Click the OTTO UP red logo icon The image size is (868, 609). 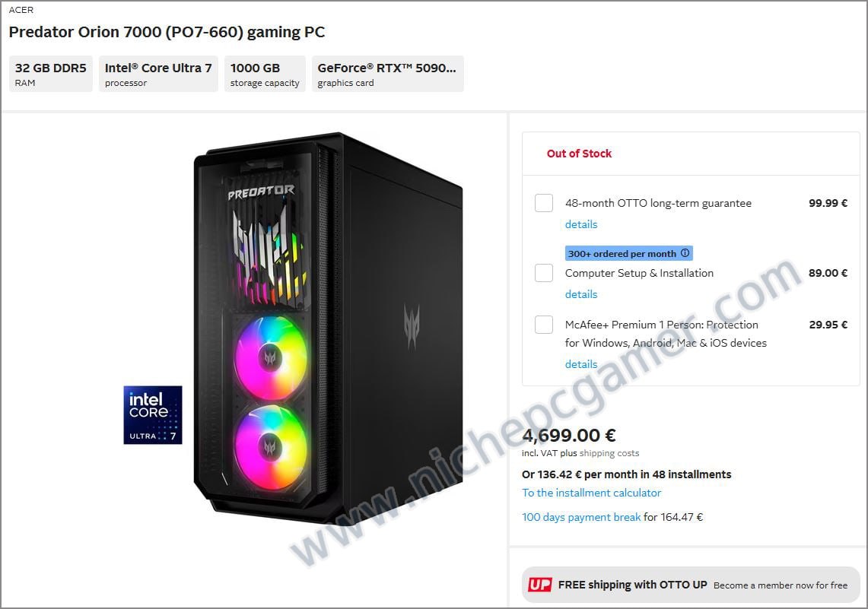539,585
